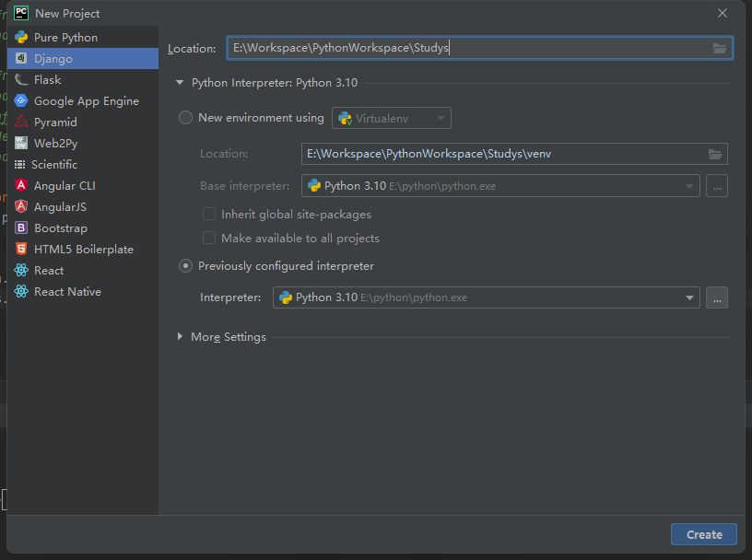Browse folder icon in venv Location field
Viewport: 752px width, 560px height.
715,154
